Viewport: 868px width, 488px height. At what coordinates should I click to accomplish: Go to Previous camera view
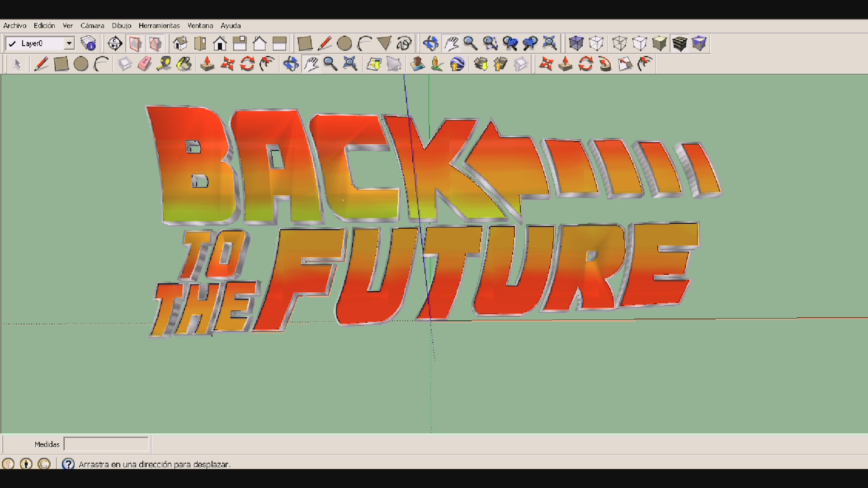point(510,43)
